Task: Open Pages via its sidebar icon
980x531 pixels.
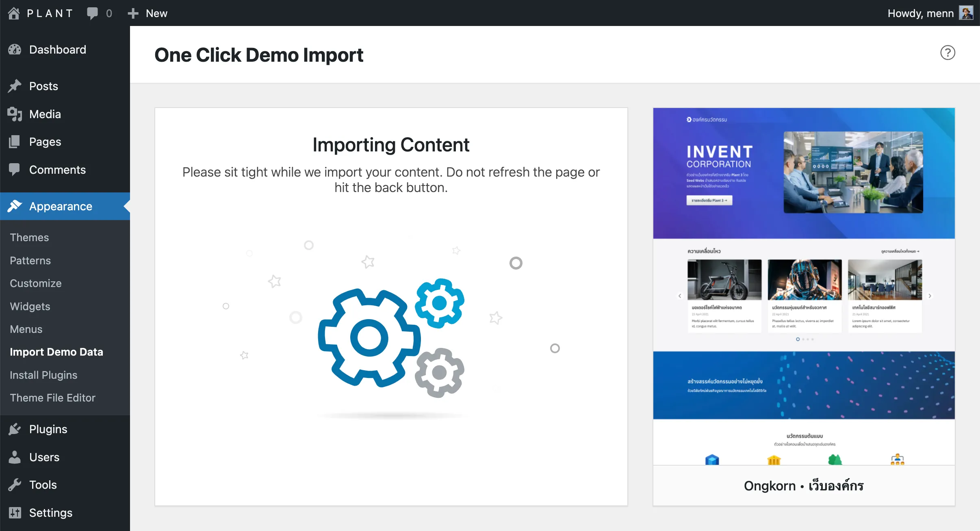Action: (15, 142)
